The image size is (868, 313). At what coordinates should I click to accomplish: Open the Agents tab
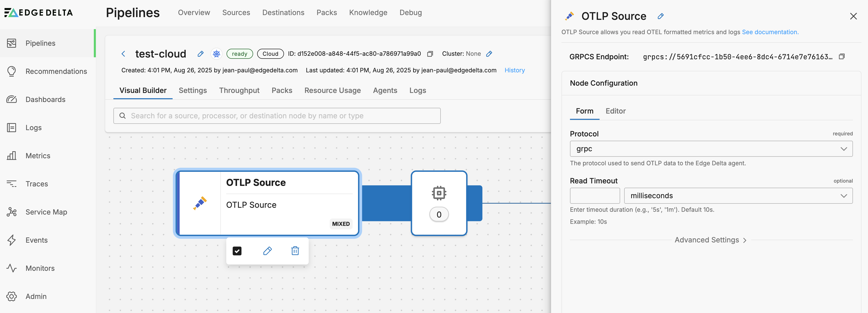385,90
